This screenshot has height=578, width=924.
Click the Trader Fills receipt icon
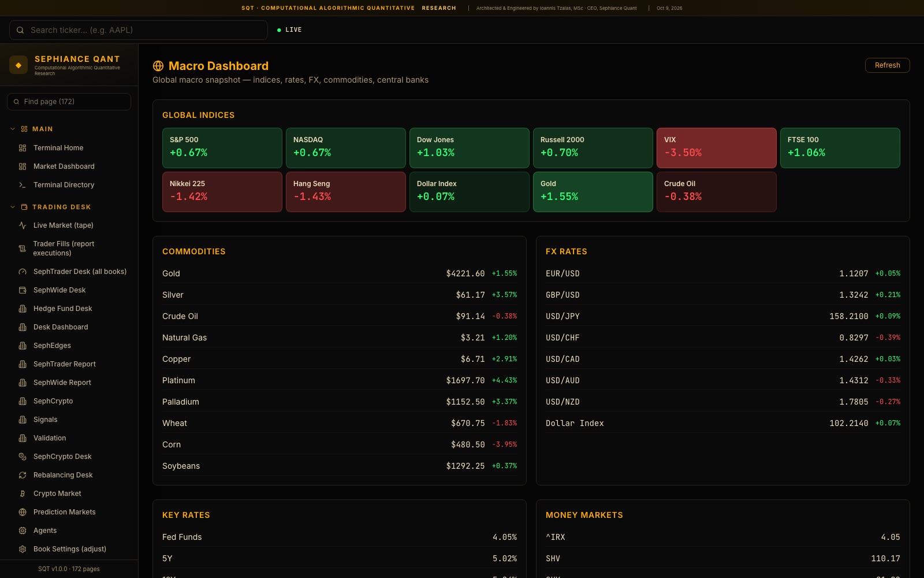(x=23, y=249)
